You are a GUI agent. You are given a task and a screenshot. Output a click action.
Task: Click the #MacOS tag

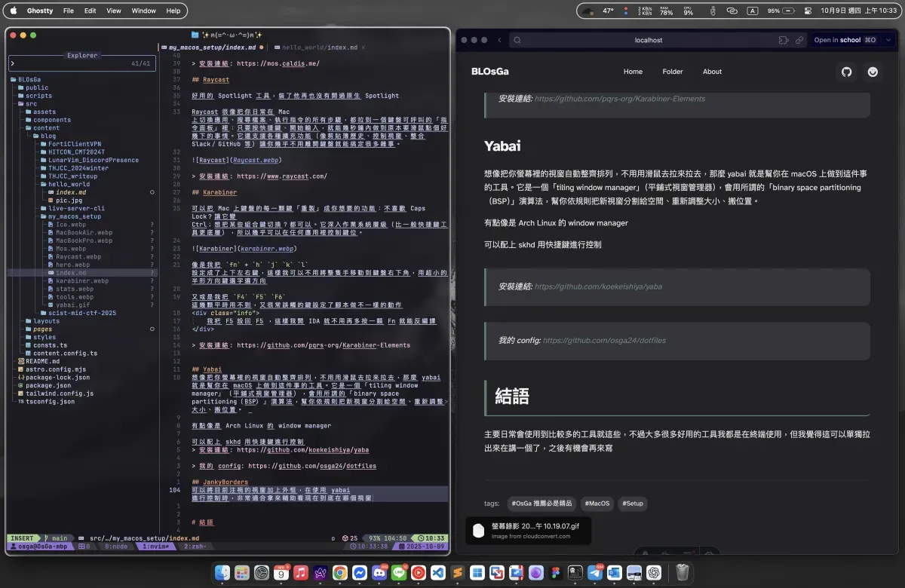pyautogui.click(x=598, y=504)
